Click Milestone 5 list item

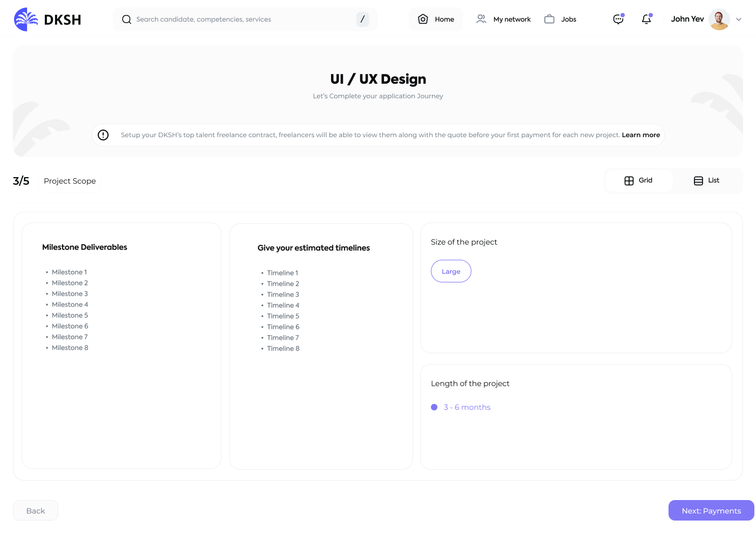tap(70, 315)
